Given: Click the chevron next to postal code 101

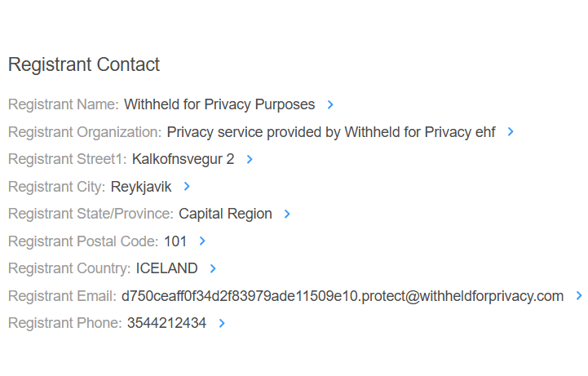Looking at the screenshot, I should click(x=202, y=241).
